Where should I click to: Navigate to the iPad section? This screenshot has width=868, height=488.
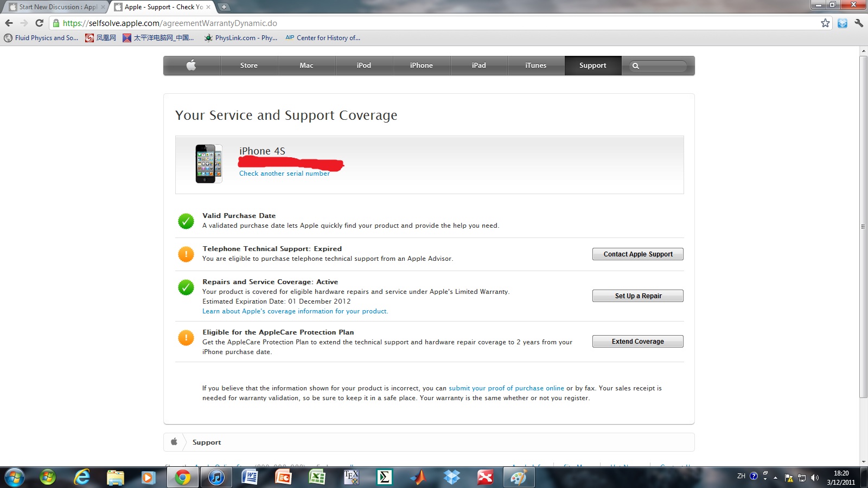pyautogui.click(x=479, y=66)
